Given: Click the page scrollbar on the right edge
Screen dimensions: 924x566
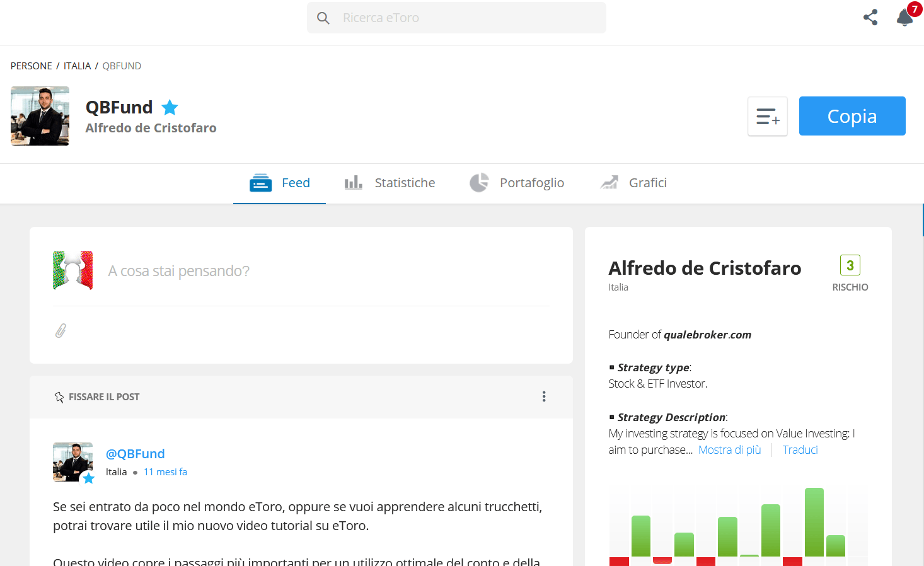Looking at the screenshot, I should [x=923, y=220].
